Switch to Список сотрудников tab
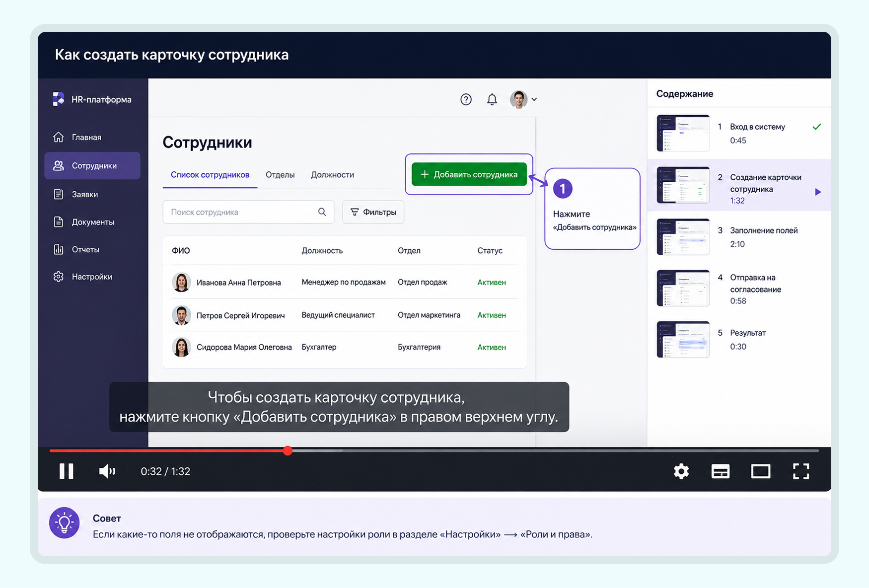This screenshot has width=869, height=588. (x=210, y=175)
